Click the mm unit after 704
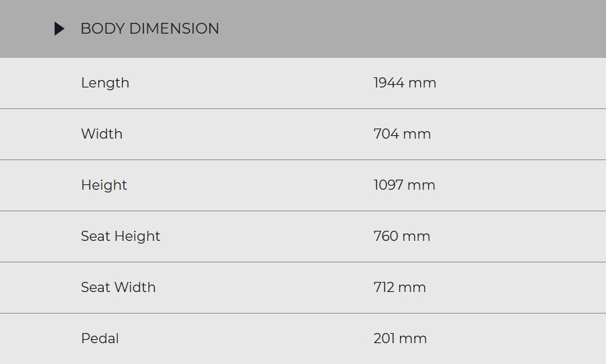 [x=417, y=134]
